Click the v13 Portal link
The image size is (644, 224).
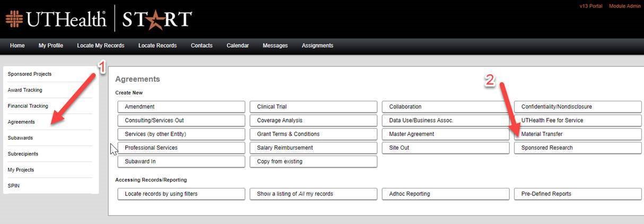click(591, 6)
